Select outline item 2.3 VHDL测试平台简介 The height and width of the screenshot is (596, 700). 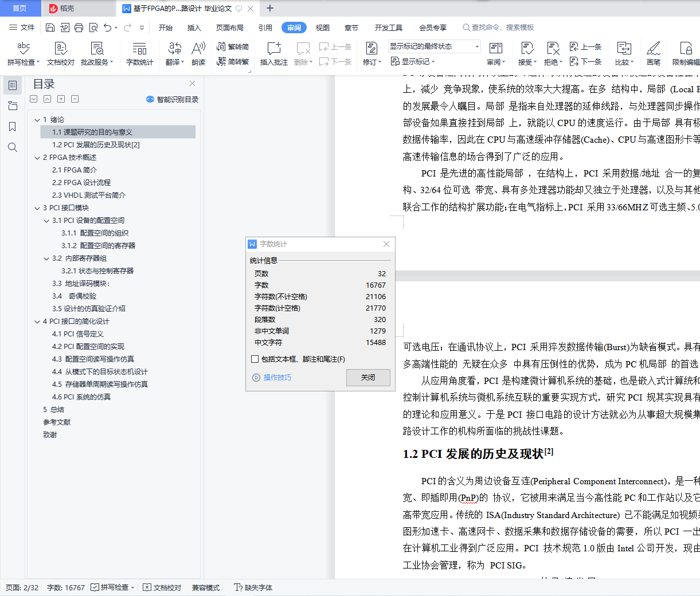click(89, 195)
